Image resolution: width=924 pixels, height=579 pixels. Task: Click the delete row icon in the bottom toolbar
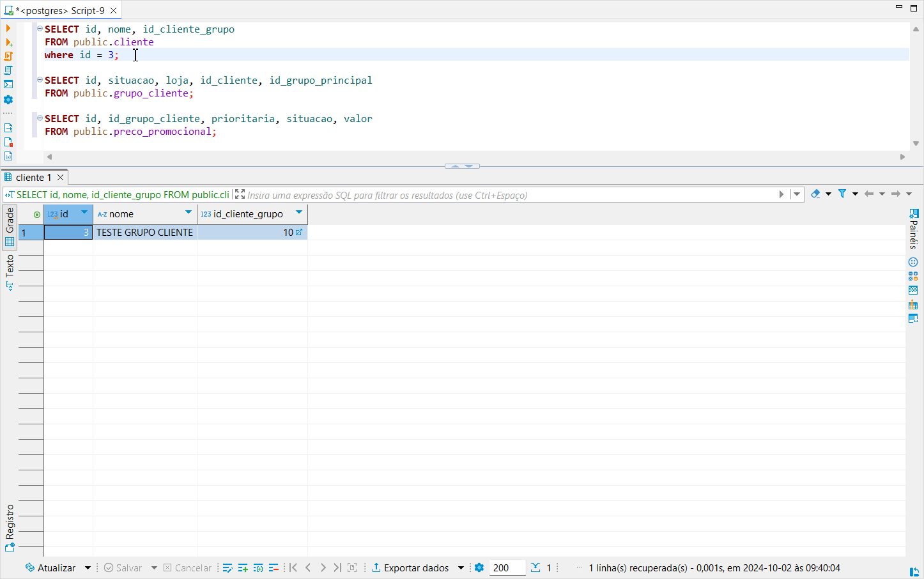tap(273, 567)
